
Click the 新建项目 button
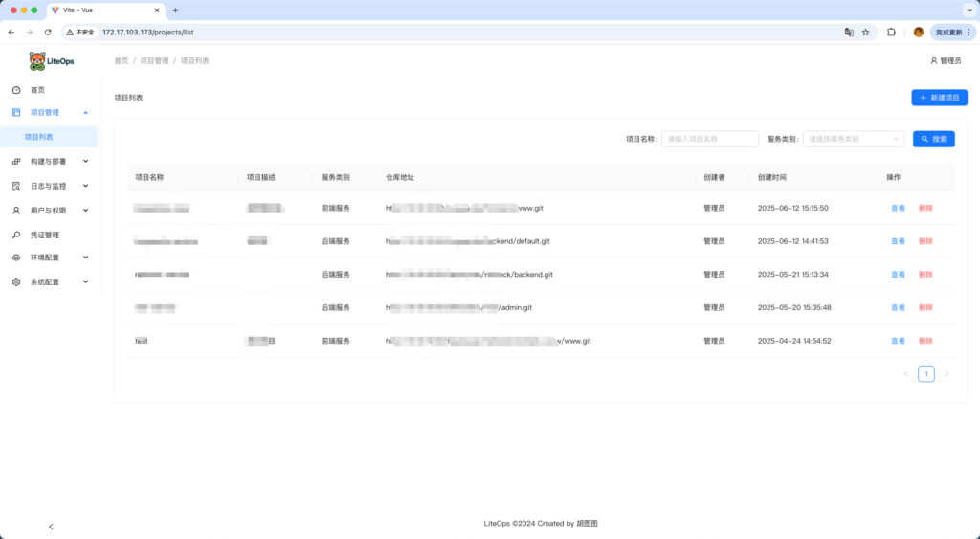pyautogui.click(x=939, y=98)
